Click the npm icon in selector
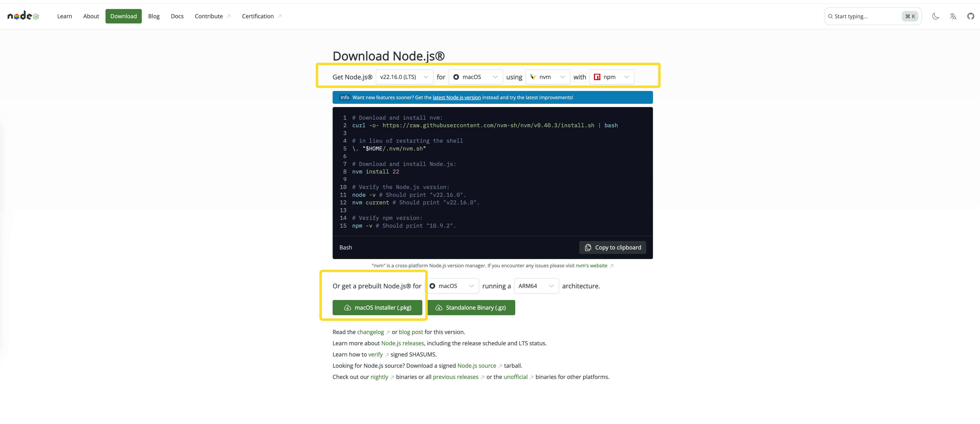The width and height of the screenshot is (980, 424). [x=597, y=77]
